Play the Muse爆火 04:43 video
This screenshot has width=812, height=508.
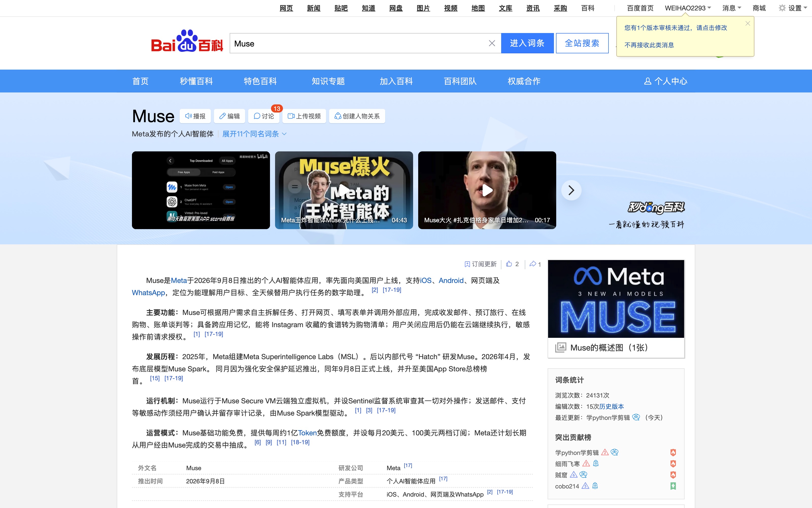point(344,190)
